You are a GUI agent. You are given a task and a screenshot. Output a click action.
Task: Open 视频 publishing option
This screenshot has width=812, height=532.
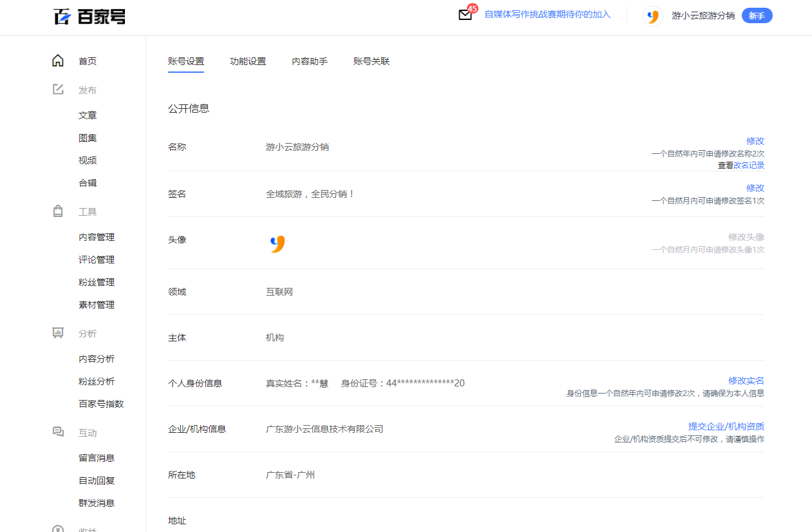(88, 160)
